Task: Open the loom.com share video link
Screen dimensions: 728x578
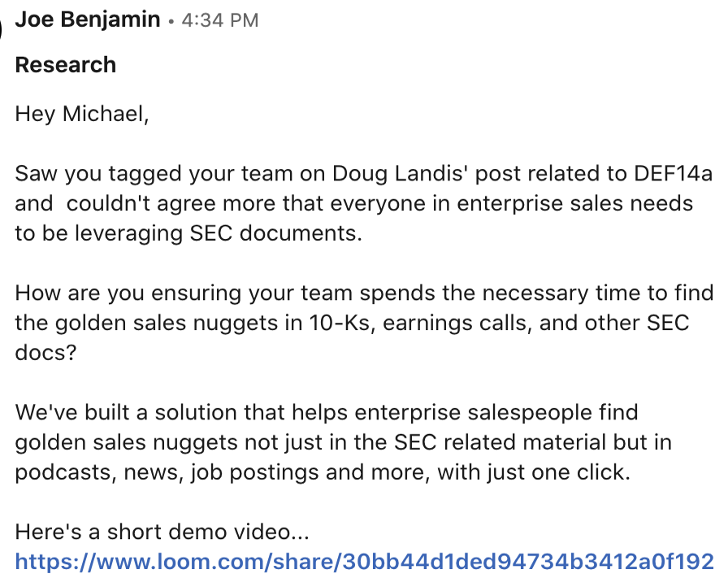Action: pos(364,561)
